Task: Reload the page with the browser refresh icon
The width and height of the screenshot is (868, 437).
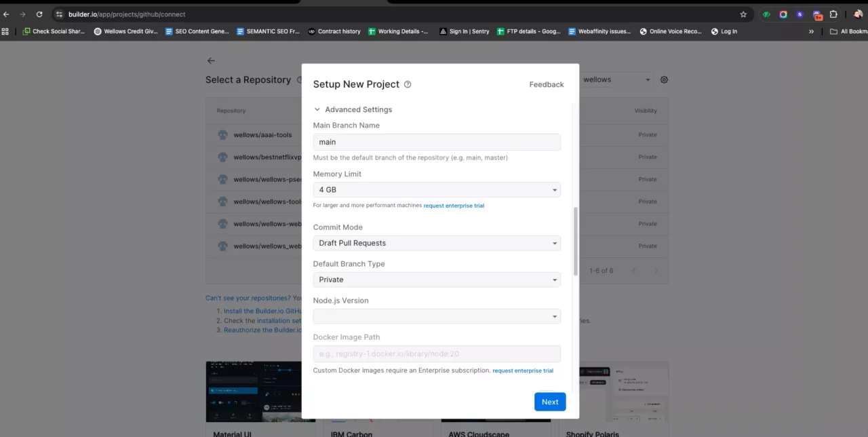Action: pyautogui.click(x=39, y=14)
